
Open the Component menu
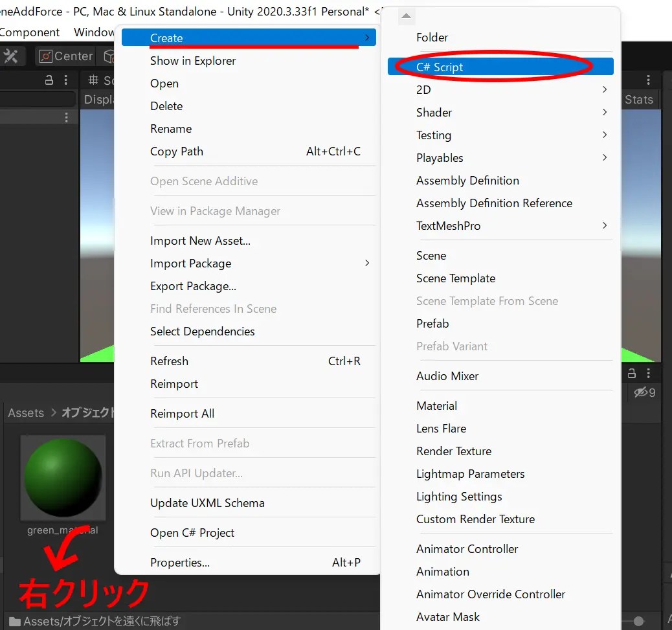point(29,32)
